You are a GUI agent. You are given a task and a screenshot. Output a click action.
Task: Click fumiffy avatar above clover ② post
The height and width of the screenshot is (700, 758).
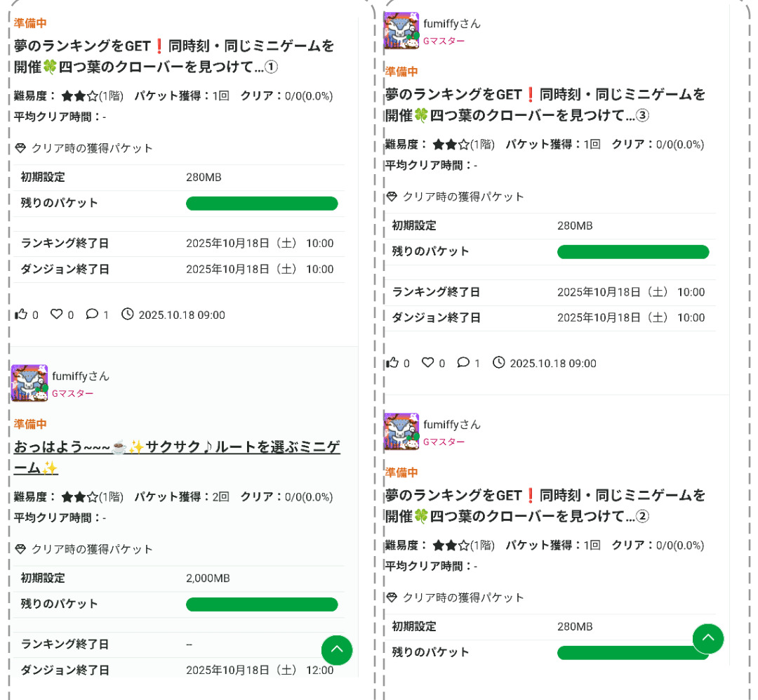coord(401,431)
